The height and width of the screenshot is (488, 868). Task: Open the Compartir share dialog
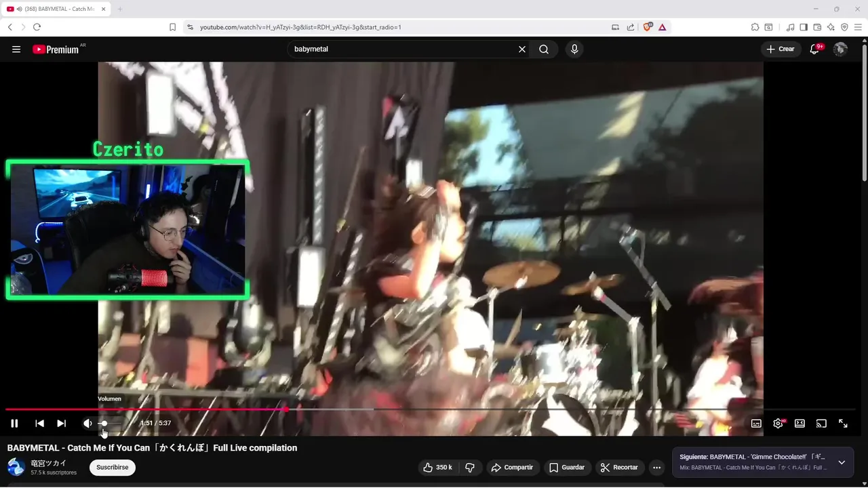coord(513,468)
